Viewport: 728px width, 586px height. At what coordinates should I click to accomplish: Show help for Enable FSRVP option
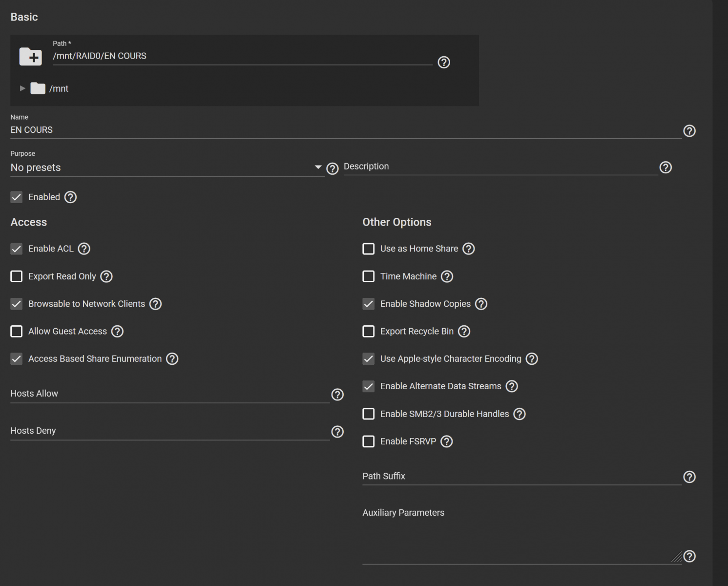pos(446,441)
